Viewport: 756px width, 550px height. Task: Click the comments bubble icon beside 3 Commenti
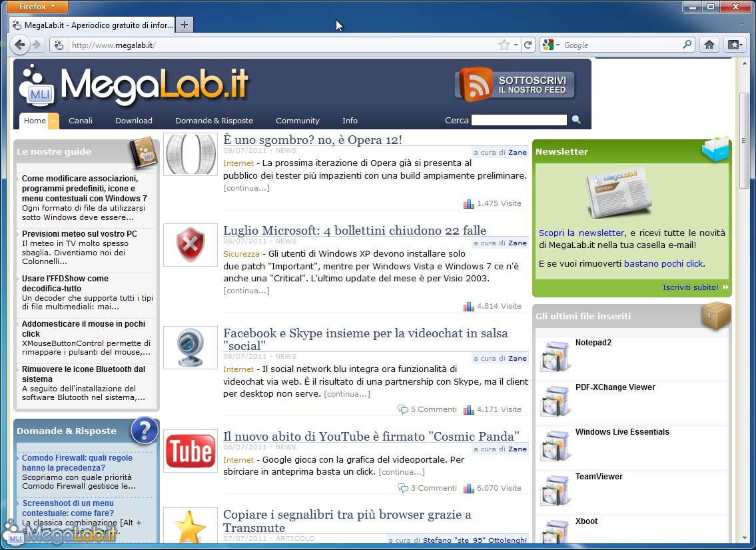(x=402, y=488)
